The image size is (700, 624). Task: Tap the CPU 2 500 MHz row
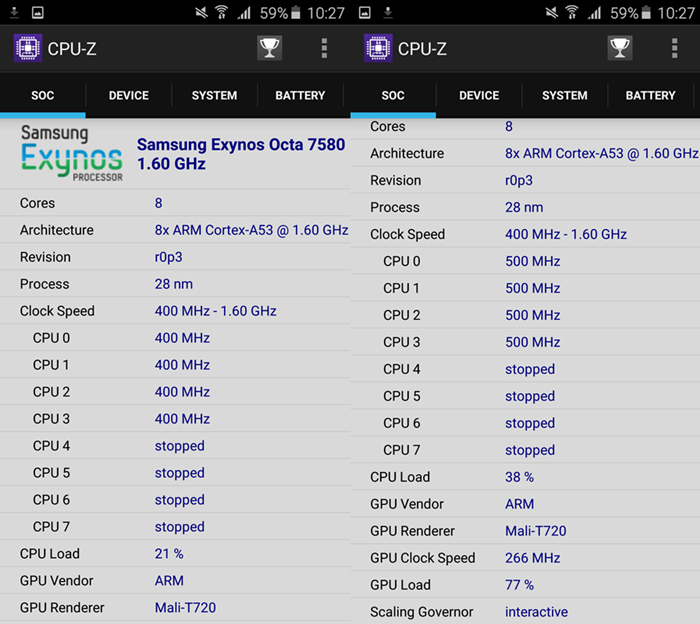tap(525, 315)
